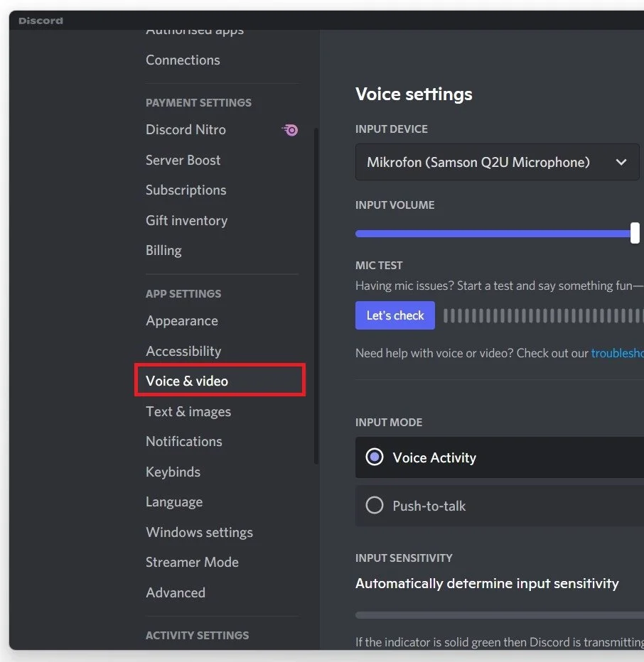644x662 pixels.
Task: Click the PAYMENT SETTINGS section header
Action: [x=198, y=102]
